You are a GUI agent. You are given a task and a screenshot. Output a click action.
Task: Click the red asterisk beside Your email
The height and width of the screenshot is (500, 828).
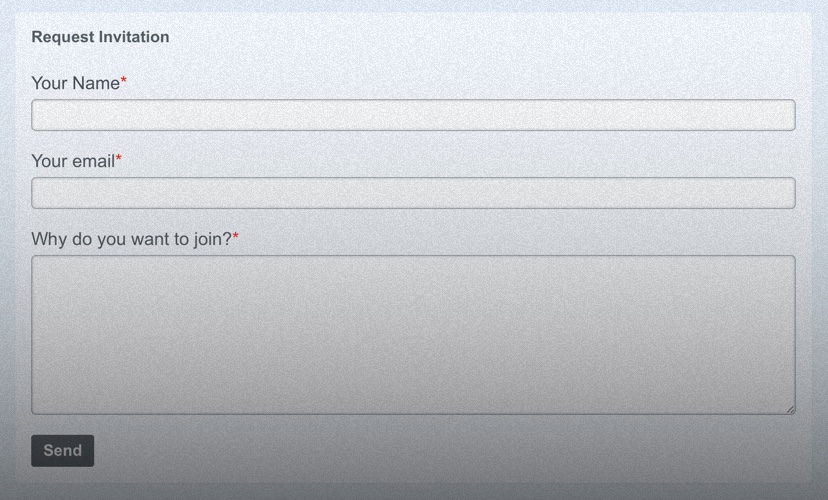point(119,160)
